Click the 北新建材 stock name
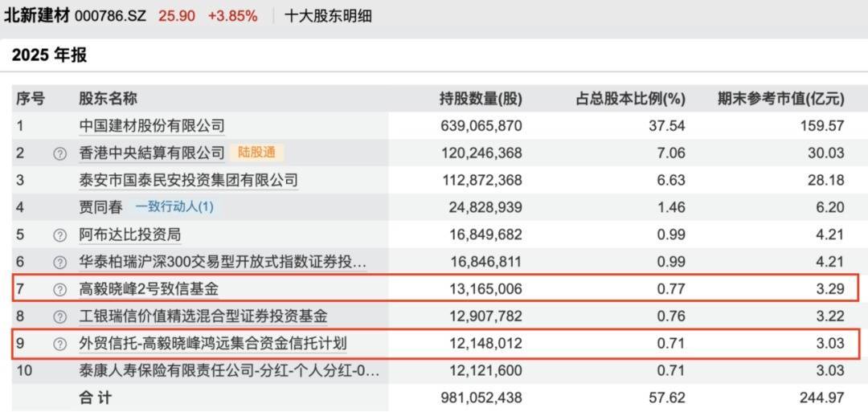 [x=35, y=15]
